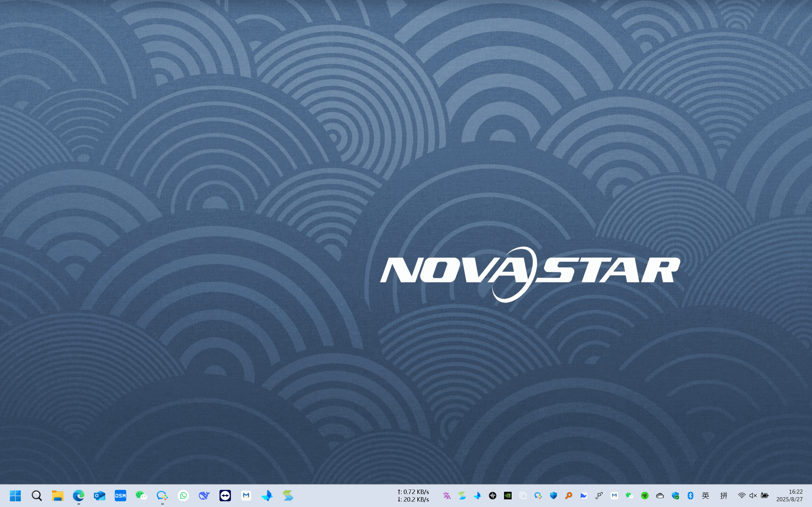Open the pinned cat-faced M app
Screen dimensions: 812x507
tap(246, 495)
